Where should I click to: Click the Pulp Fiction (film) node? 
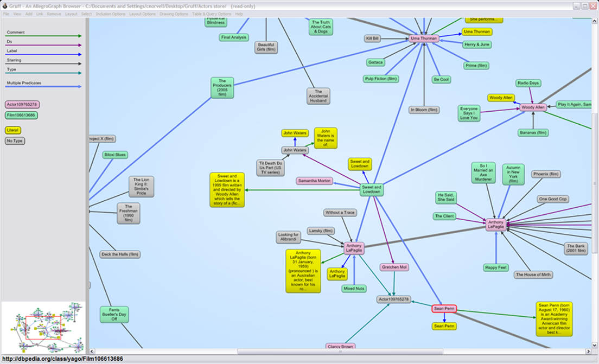click(381, 79)
